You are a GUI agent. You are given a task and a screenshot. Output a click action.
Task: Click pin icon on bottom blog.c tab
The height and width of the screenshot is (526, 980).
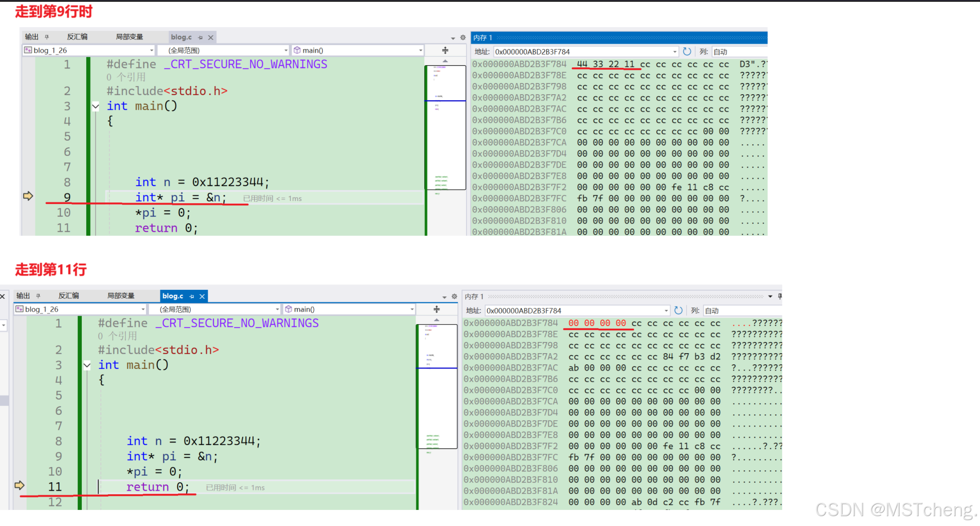192,296
